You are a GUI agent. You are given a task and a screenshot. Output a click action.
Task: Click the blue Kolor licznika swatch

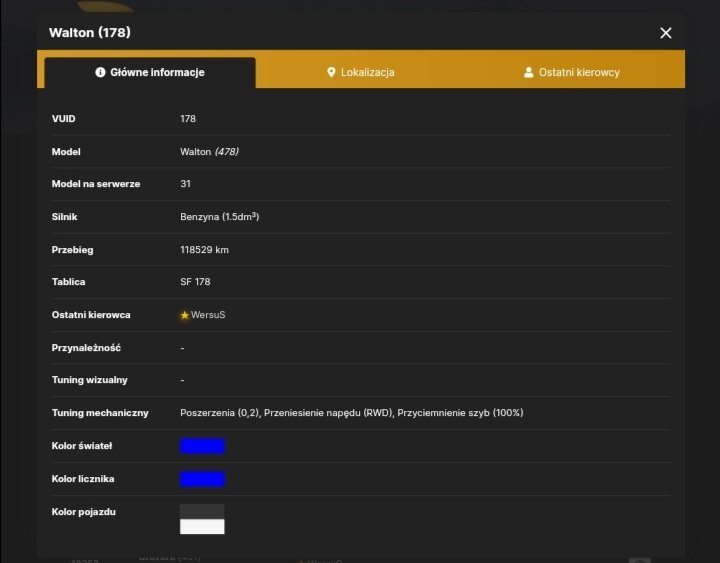202,479
